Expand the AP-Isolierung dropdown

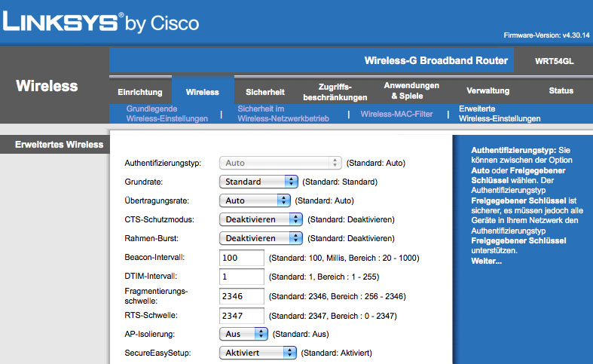click(243, 334)
